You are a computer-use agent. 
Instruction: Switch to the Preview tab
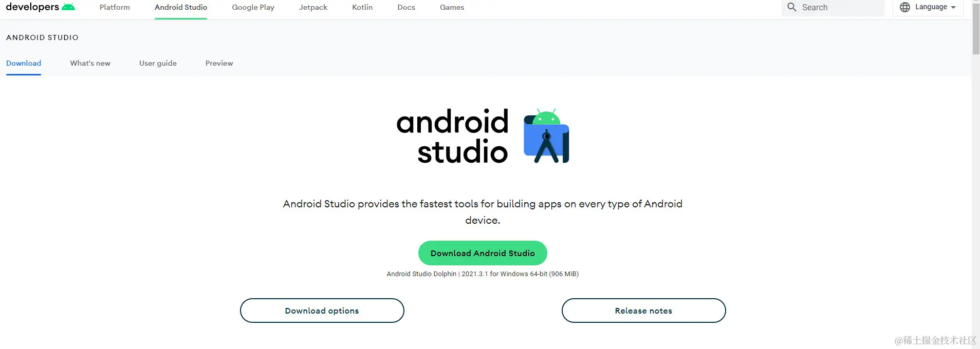[219, 63]
